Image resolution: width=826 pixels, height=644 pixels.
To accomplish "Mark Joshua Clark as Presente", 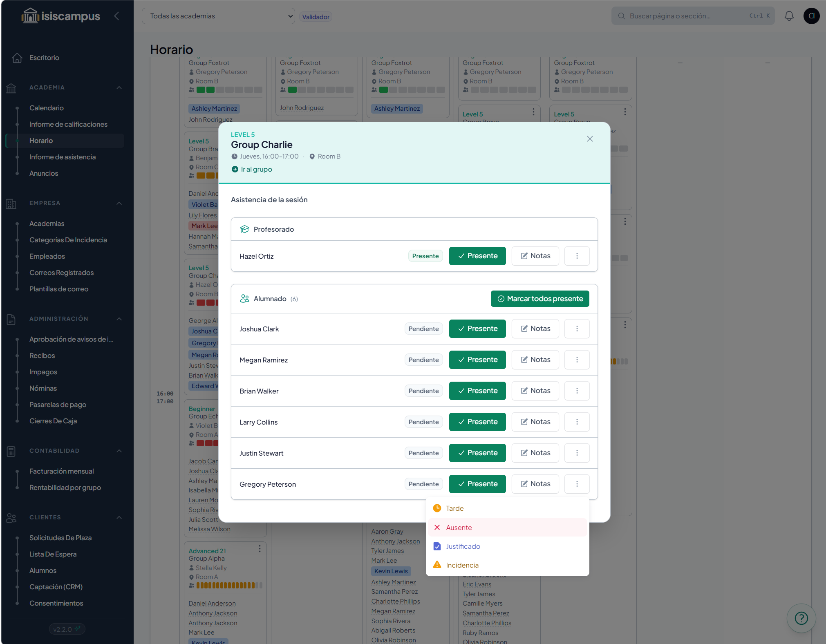I will click(x=477, y=329).
